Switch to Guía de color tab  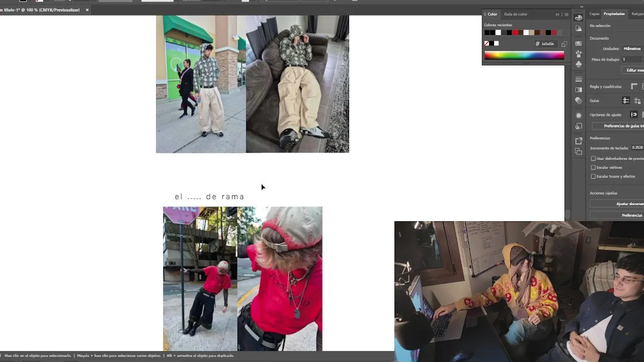click(516, 15)
